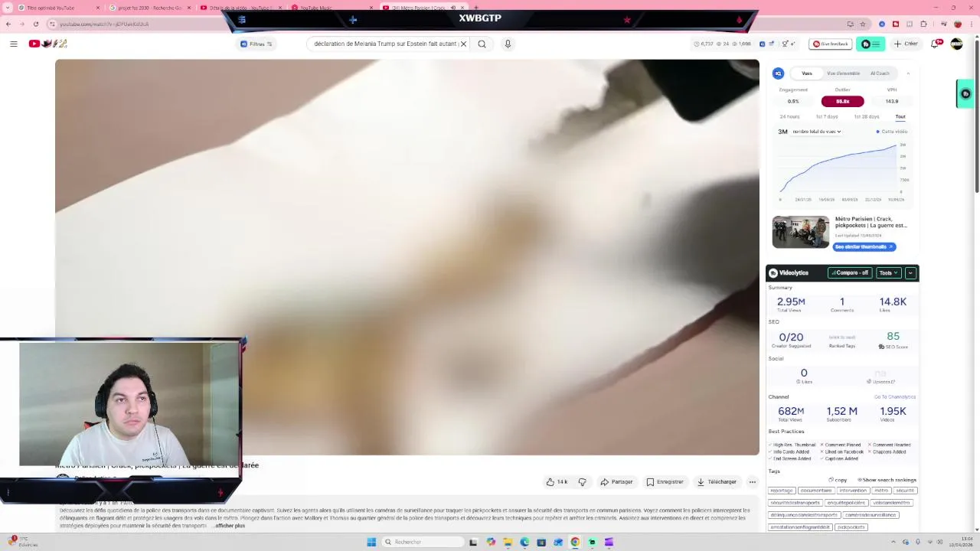Select the 24 hours range
The image size is (980, 551).
click(x=789, y=116)
